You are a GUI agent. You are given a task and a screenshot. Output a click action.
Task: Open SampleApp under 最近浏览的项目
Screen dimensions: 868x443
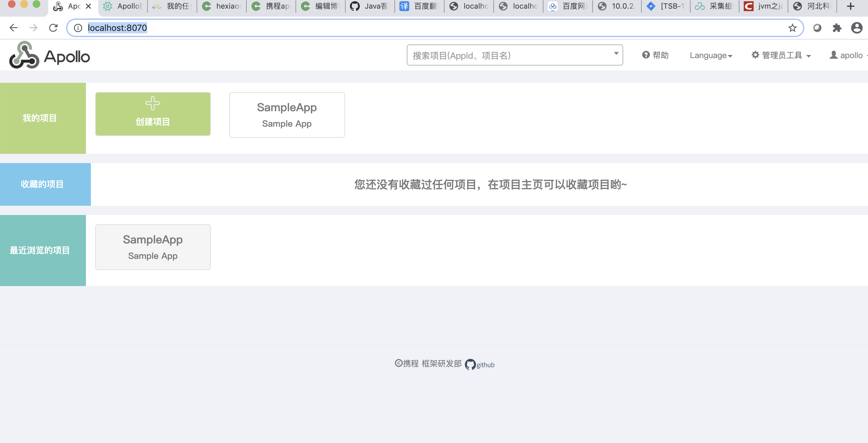tap(153, 247)
